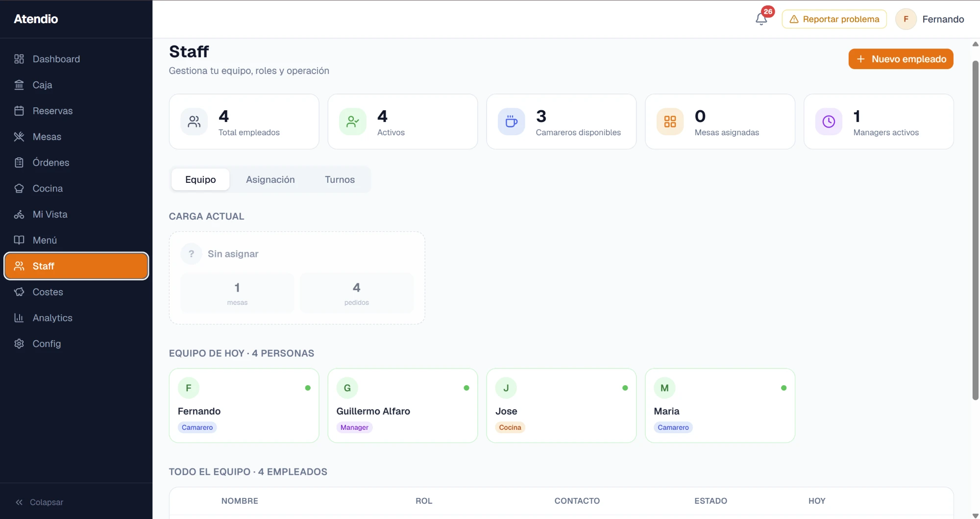The image size is (980, 519).
Task: Open Caja via its bank icon
Action: point(19,85)
